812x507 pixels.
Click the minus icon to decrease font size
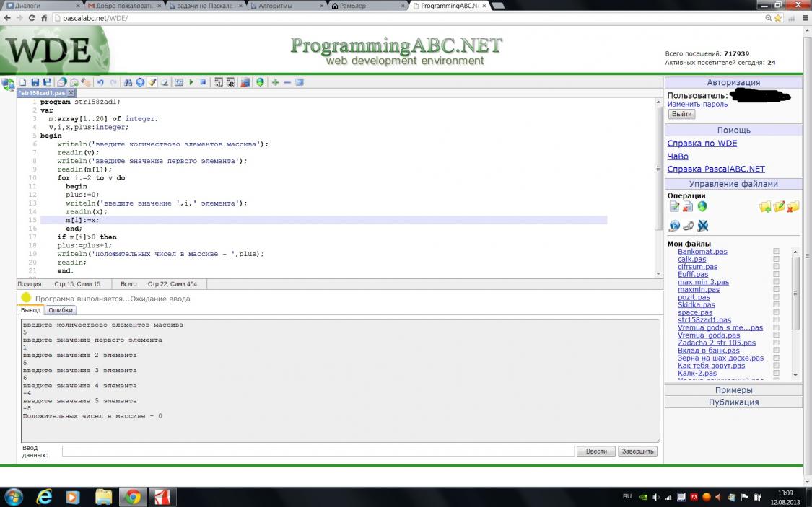tap(287, 82)
